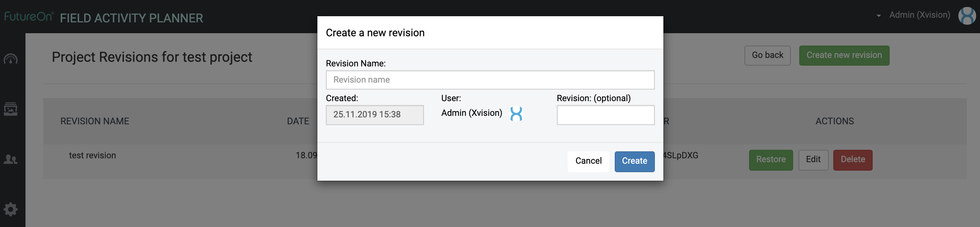Edit the test revision
The width and height of the screenshot is (980, 227).
click(813, 160)
